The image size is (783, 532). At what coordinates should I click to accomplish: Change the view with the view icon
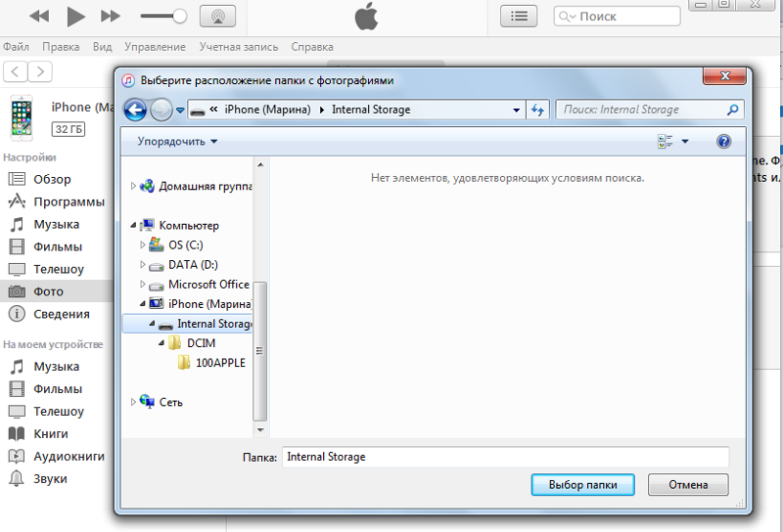[x=665, y=142]
